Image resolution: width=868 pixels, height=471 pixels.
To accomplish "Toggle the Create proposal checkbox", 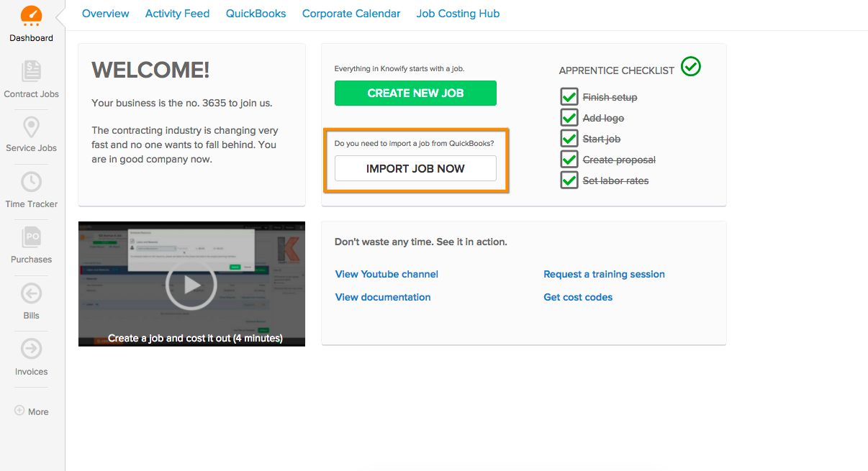I will coord(569,160).
